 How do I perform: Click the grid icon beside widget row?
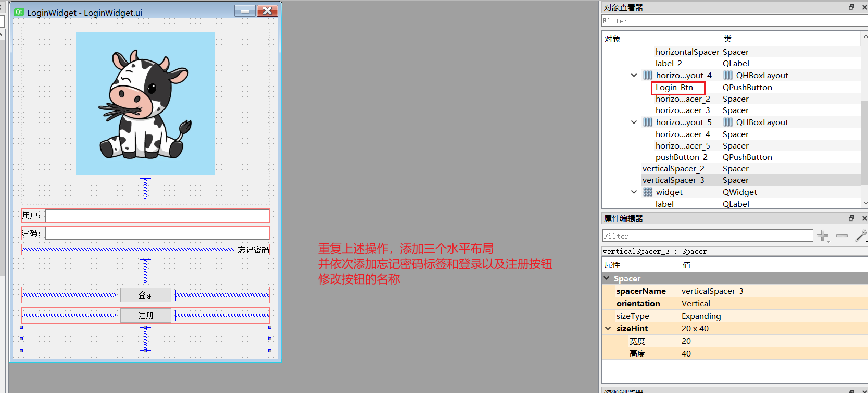648,192
